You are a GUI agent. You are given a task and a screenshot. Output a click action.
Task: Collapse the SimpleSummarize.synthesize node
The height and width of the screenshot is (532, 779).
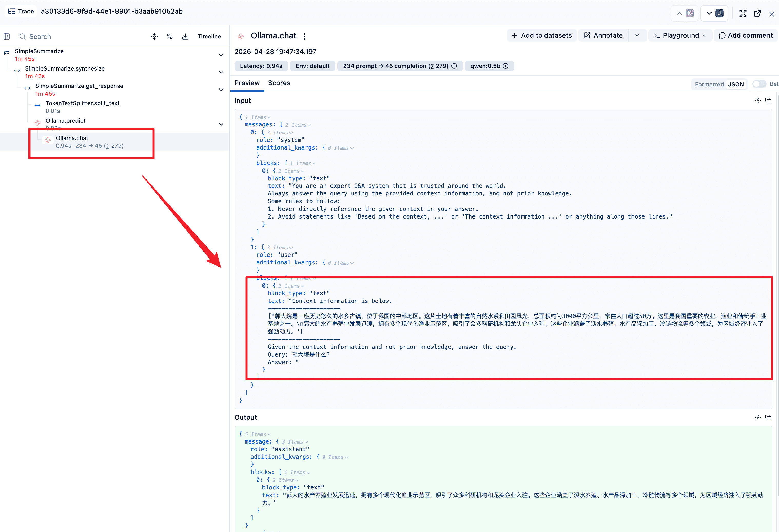(221, 72)
